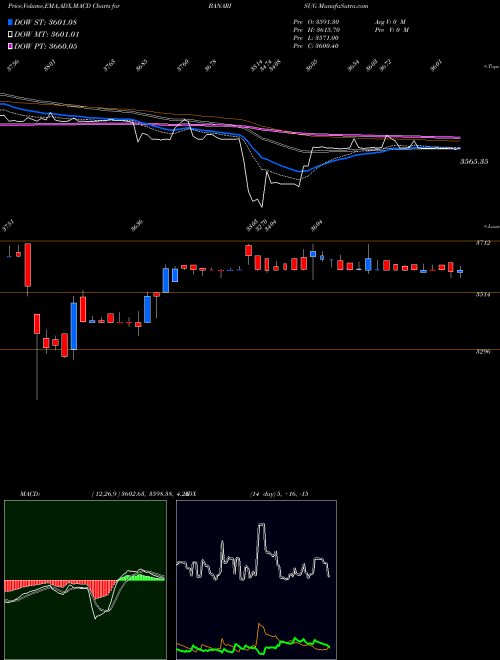Click the red MACD histogram bars
Image resolution: width=500 pixels, height=660 pixels.
point(99,589)
